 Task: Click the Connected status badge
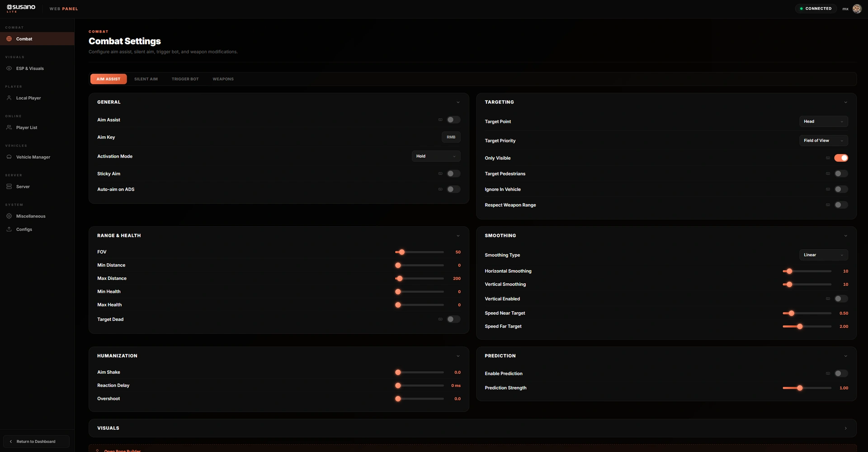click(x=816, y=9)
